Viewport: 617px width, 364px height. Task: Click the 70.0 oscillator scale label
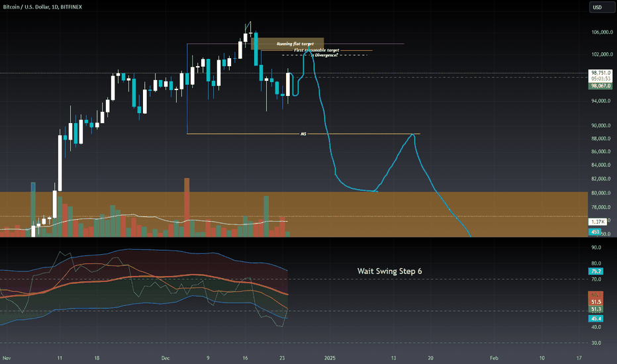pyautogui.click(x=596, y=279)
